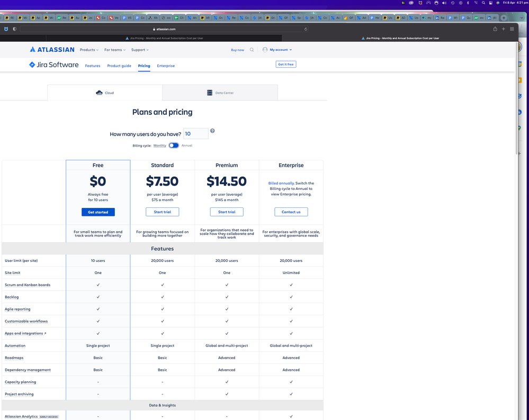Select the Monthly billing label

click(x=159, y=145)
